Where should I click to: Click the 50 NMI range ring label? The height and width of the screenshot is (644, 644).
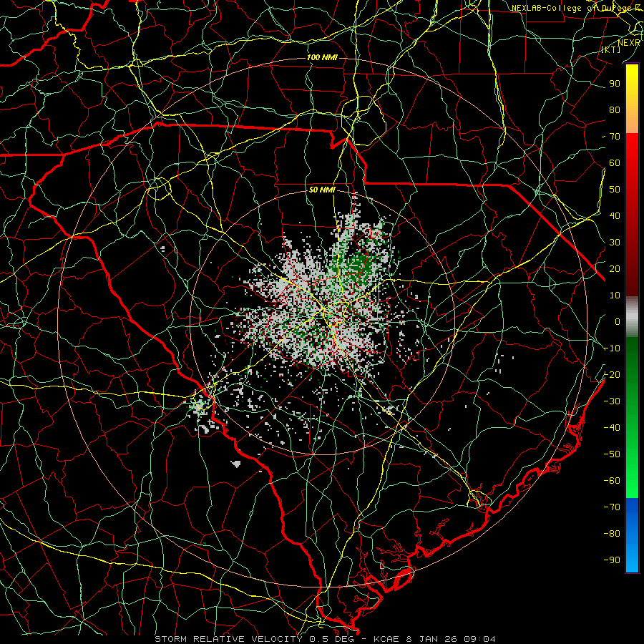322,190
